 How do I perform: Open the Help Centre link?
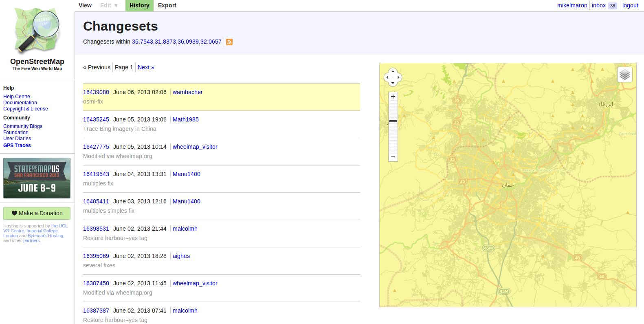pyautogui.click(x=17, y=97)
